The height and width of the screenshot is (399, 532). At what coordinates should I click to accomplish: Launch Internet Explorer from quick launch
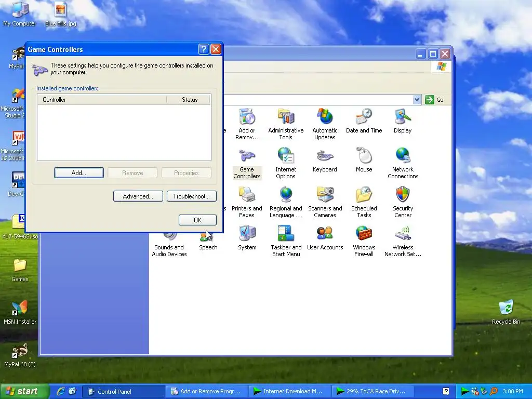pos(60,391)
